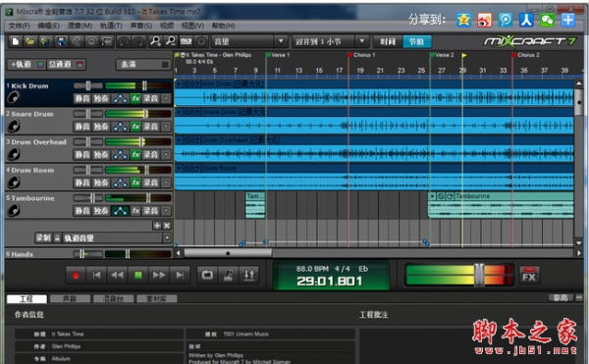Switch to the 工程 tab
The image size is (589, 364).
pos(27,298)
